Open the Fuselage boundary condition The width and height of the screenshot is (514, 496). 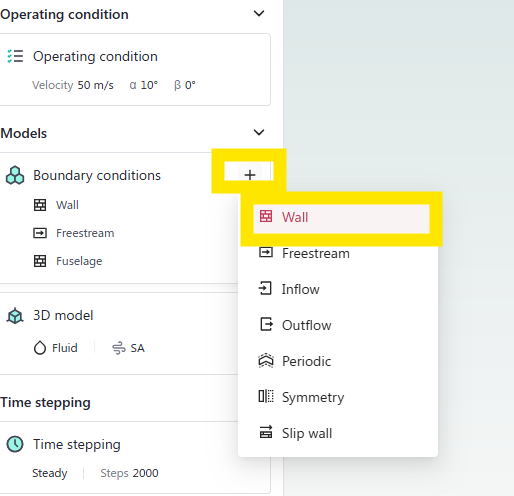pos(79,261)
